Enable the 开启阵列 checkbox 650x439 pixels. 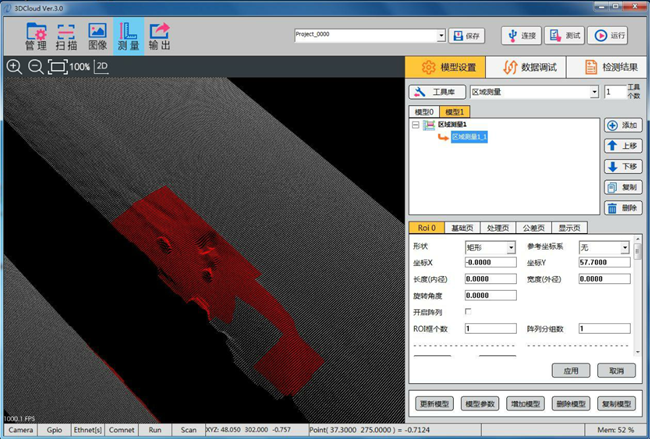tap(468, 311)
